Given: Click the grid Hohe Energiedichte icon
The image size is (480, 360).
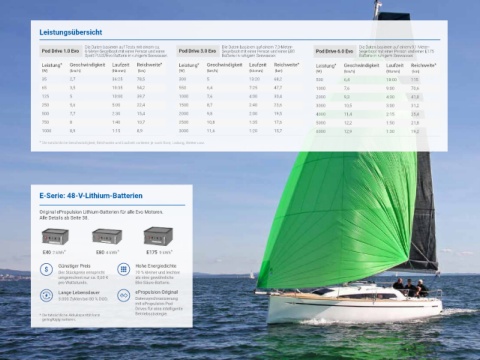Looking at the screenshot, I should pyautogui.click(x=124, y=269).
